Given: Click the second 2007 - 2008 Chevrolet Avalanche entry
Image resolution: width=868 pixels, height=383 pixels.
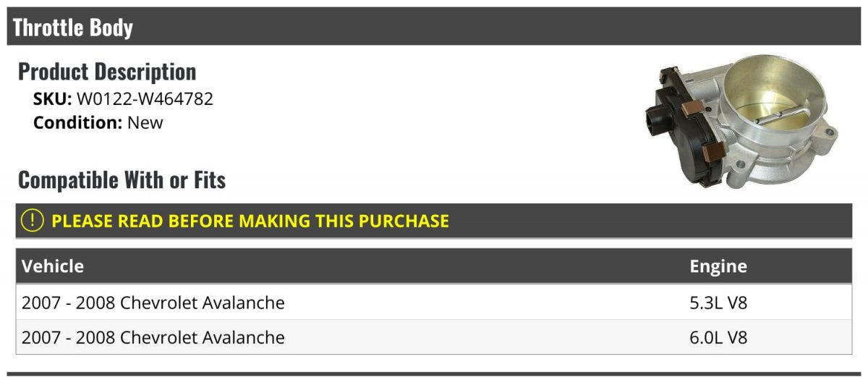Looking at the screenshot, I should click(x=153, y=337).
